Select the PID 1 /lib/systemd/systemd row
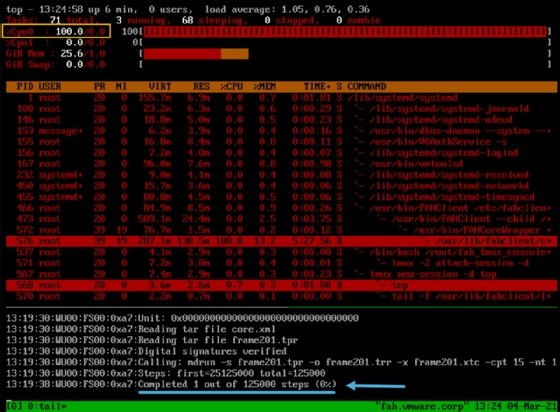Screen dimensions: 560x412 coord(281,98)
